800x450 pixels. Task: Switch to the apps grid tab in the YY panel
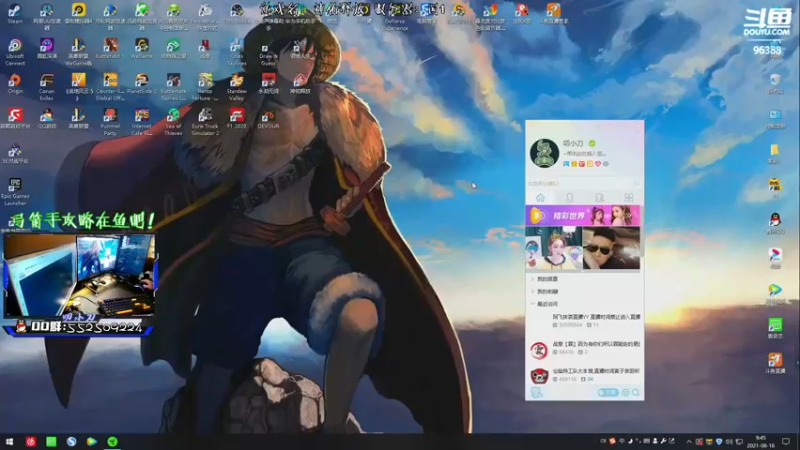629,197
